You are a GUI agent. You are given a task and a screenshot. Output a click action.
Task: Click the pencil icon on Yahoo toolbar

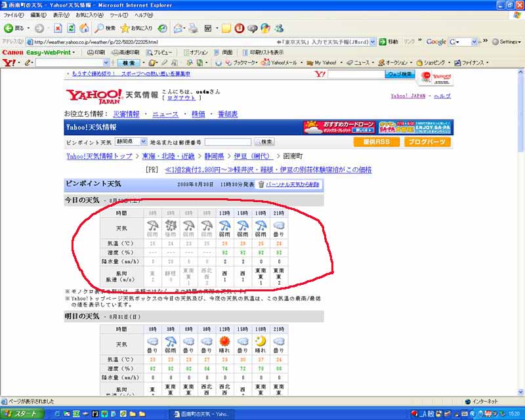[x=28, y=62]
